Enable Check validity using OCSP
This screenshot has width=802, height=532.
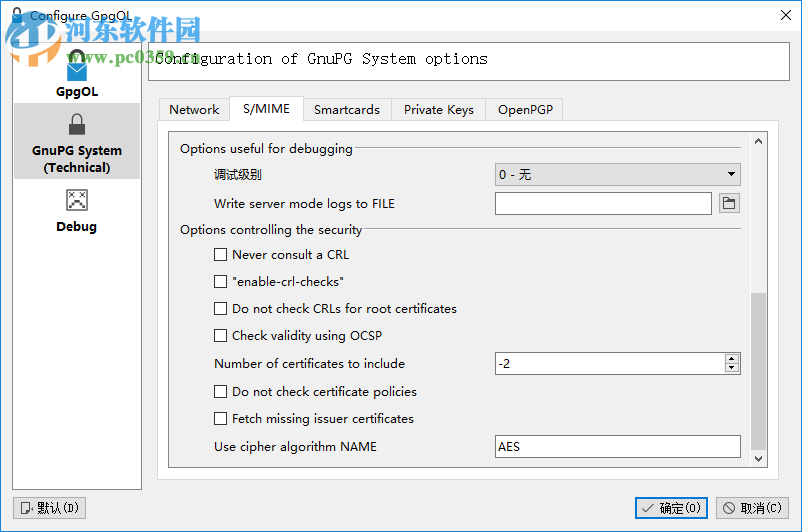(x=220, y=336)
